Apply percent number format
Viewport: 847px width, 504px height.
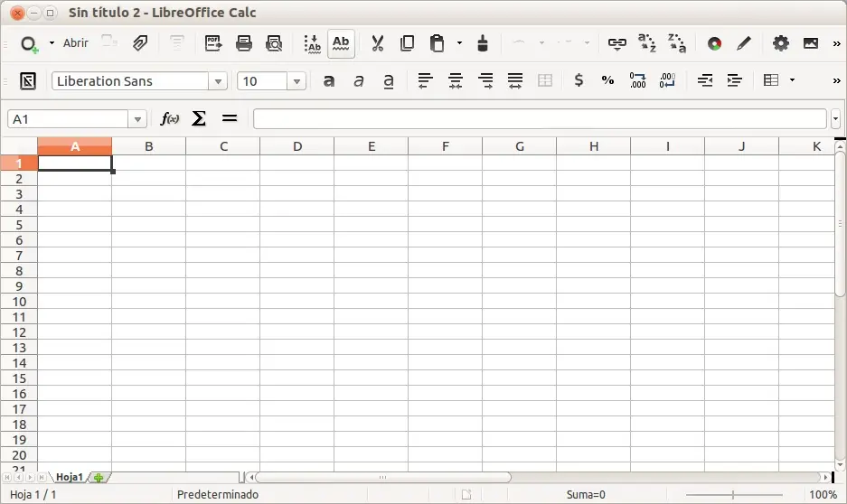click(x=607, y=80)
